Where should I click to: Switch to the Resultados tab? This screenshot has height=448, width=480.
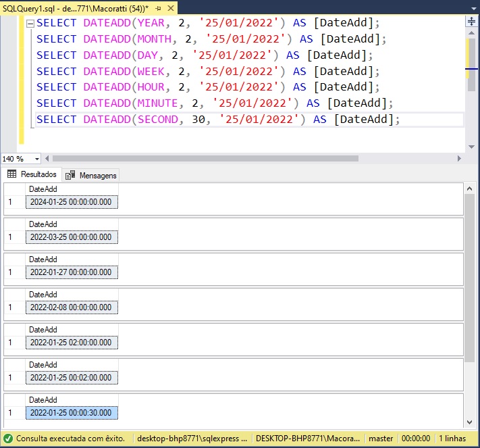click(32, 174)
